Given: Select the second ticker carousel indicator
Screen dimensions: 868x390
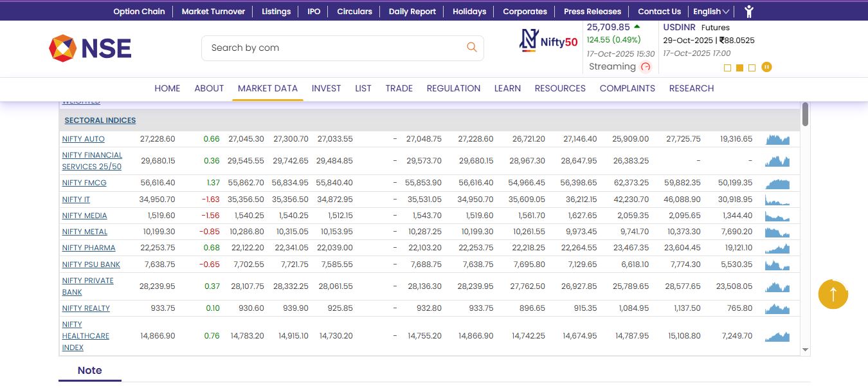Looking at the screenshot, I should (739, 68).
